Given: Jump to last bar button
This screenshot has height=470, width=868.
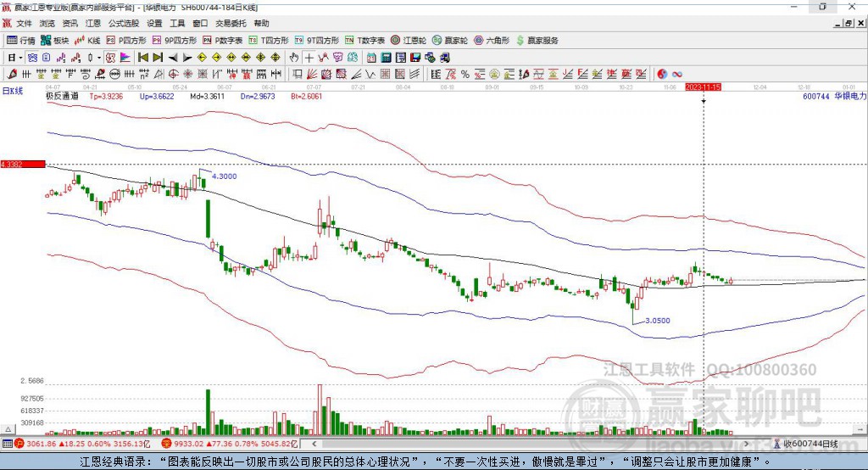Looking at the screenshot, I should pyautogui.click(x=158, y=58).
